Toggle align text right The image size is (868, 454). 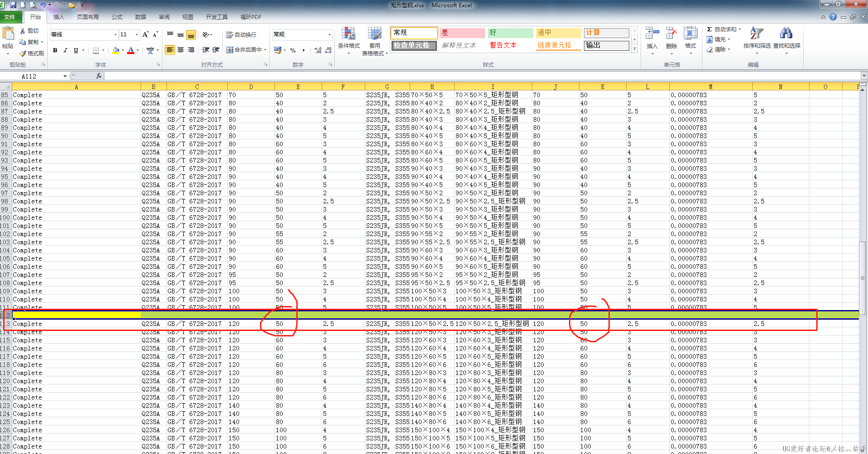click(191, 50)
